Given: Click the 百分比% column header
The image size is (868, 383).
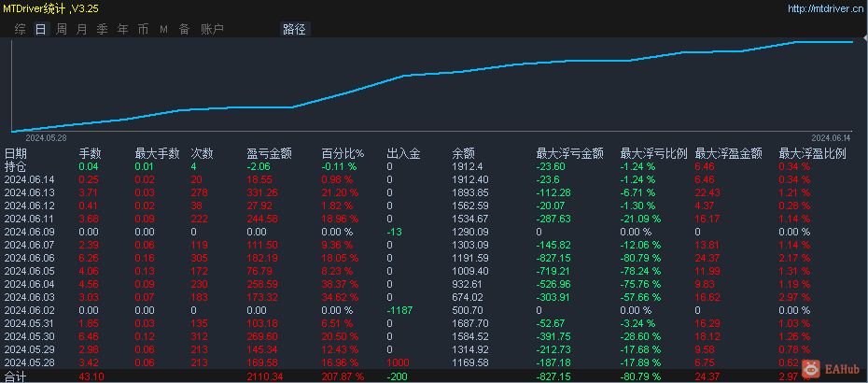Looking at the screenshot, I should pos(343,154).
